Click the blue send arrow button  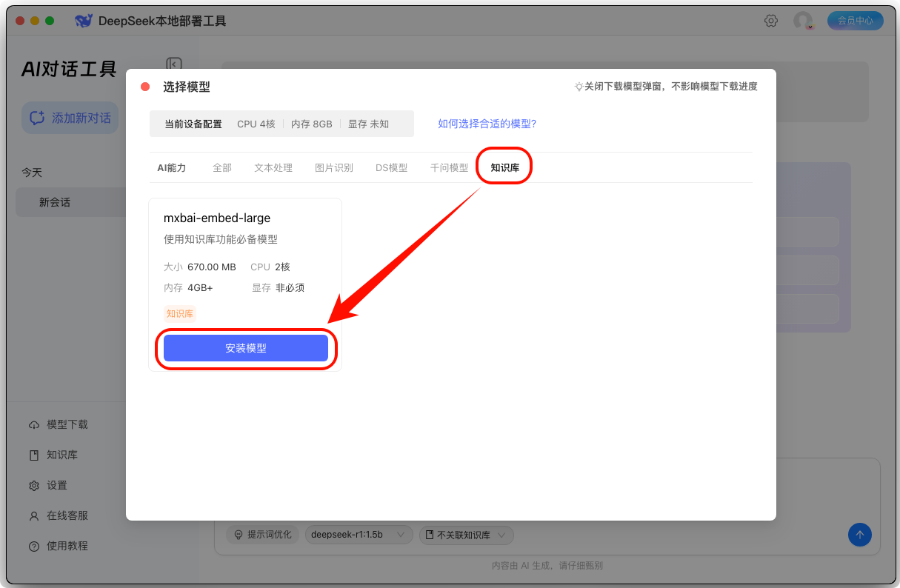[859, 535]
